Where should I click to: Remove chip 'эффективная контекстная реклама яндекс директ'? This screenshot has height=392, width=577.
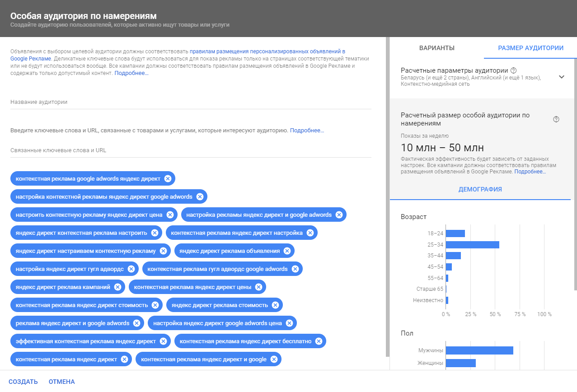pos(163,341)
